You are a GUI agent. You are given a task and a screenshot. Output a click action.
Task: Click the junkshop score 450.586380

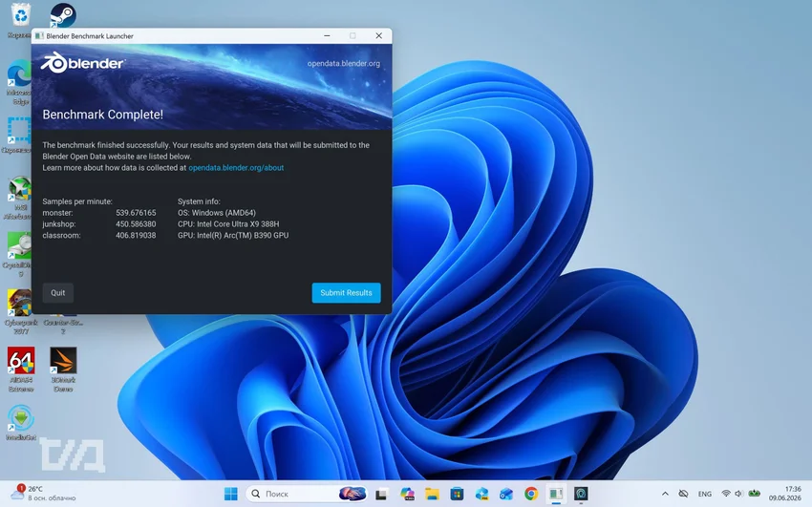pyautogui.click(x=136, y=224)
